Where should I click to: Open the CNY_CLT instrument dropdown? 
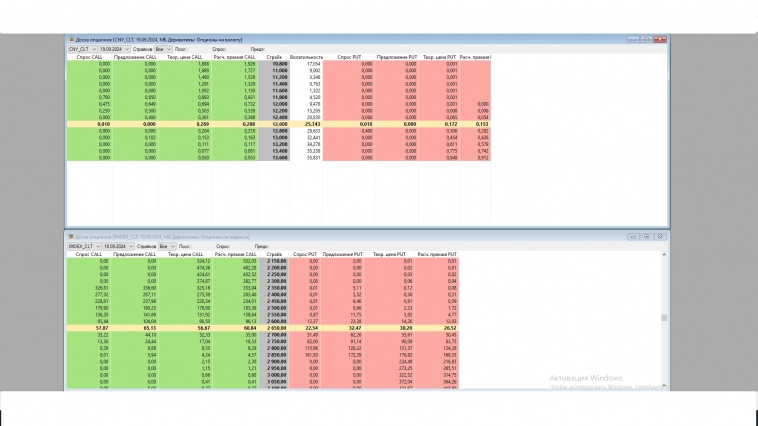click(x=81, y=48)
